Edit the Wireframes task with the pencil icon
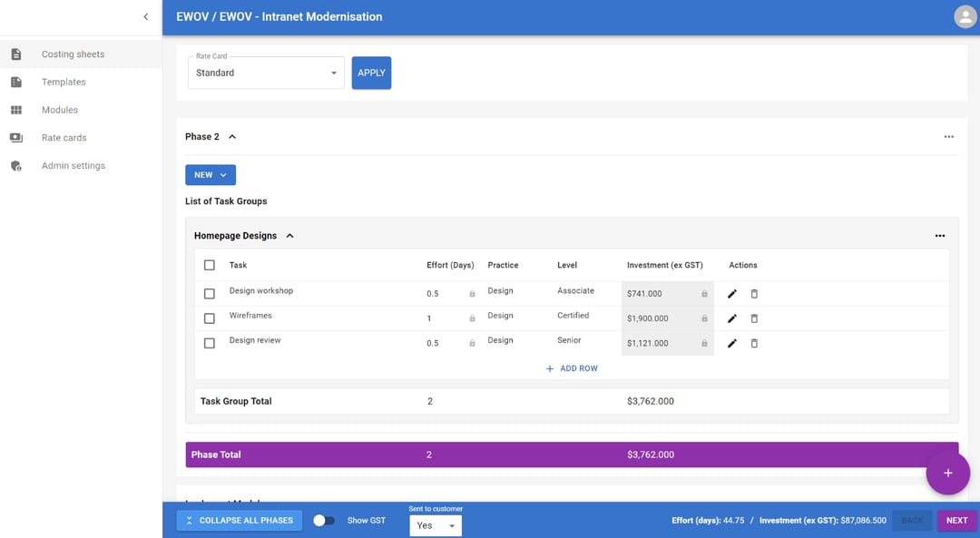The width and height of the screenshot is (980, 538). (731, 318)
